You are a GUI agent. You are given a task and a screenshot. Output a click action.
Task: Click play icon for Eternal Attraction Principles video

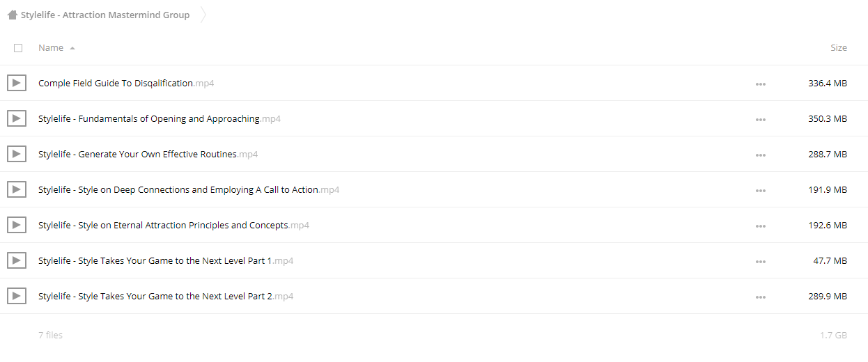[x=17, y=225]
